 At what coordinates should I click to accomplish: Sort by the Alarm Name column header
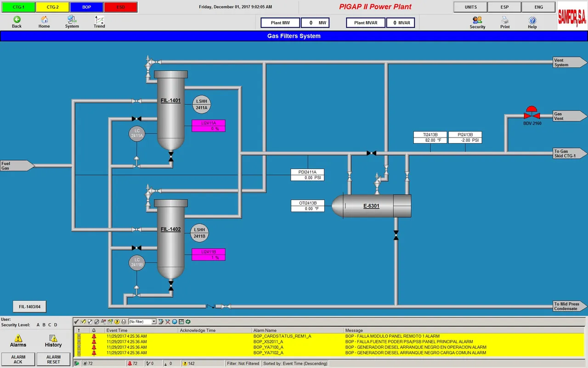[298, 330]
